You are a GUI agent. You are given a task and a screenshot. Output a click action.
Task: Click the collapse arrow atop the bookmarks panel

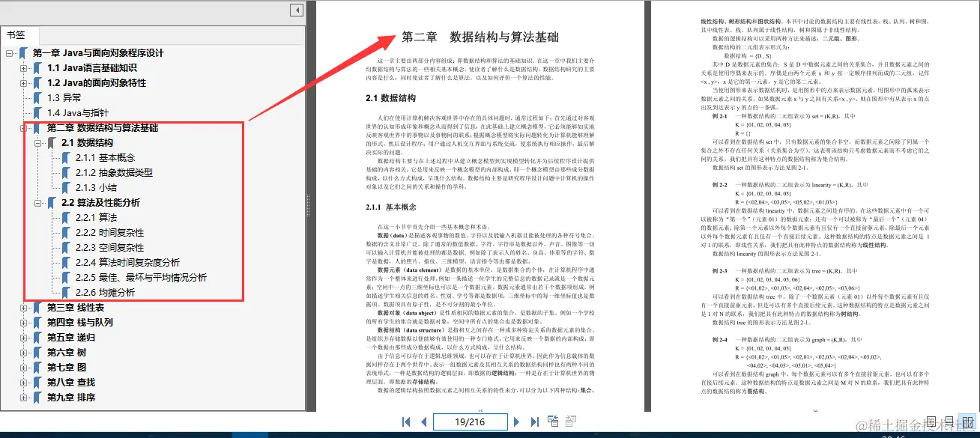[296, 10]
